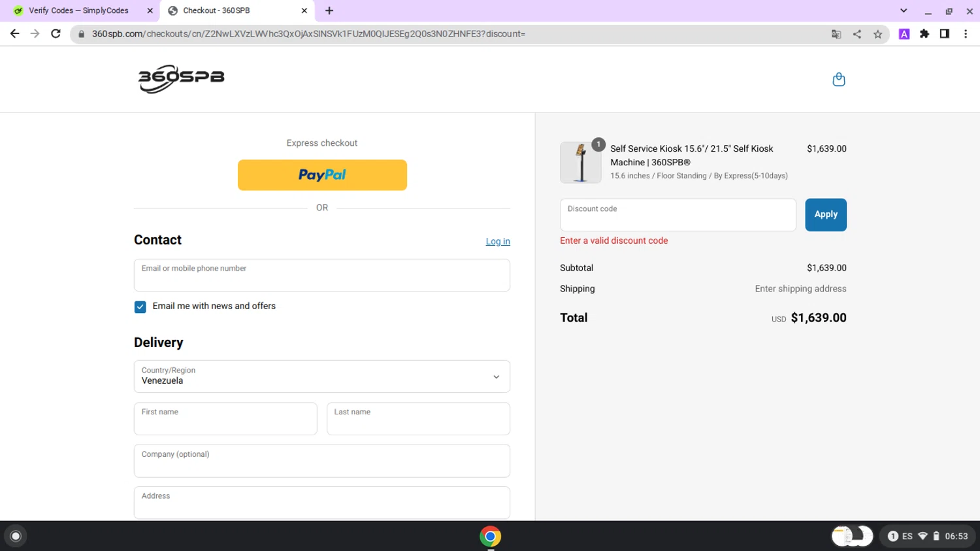Open the Chrome three-dot menu

pyautogui.click(x=966, y=34)
